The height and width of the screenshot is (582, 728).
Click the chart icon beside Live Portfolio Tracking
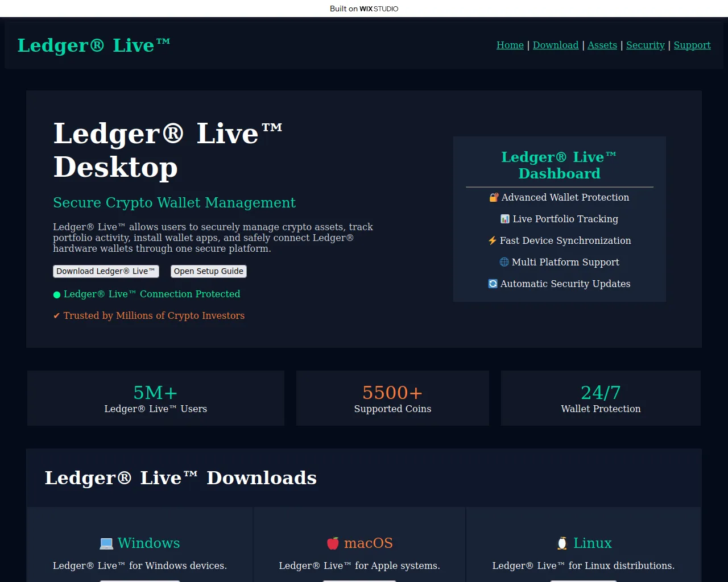[505, 219]
